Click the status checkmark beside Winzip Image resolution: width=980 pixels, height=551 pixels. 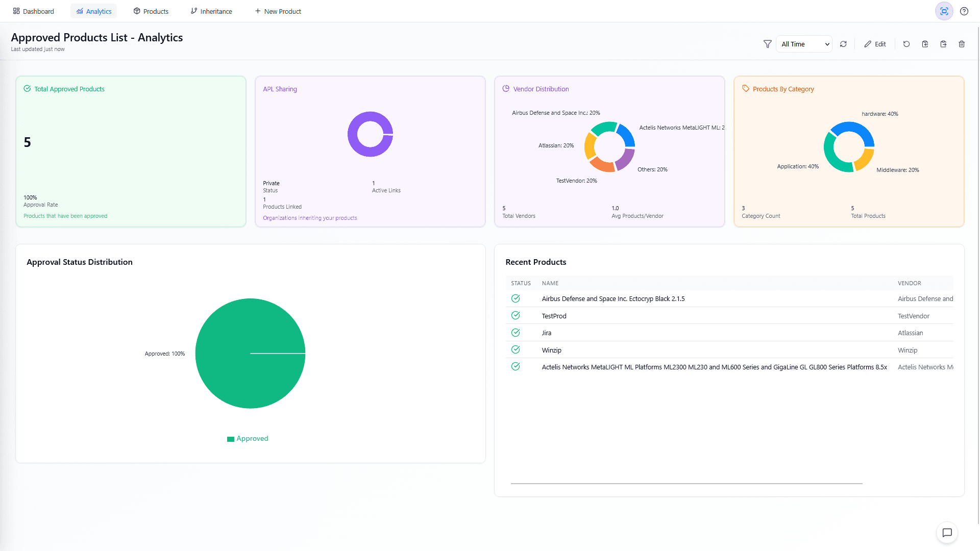pyautogui.click(x=516, y=349)
